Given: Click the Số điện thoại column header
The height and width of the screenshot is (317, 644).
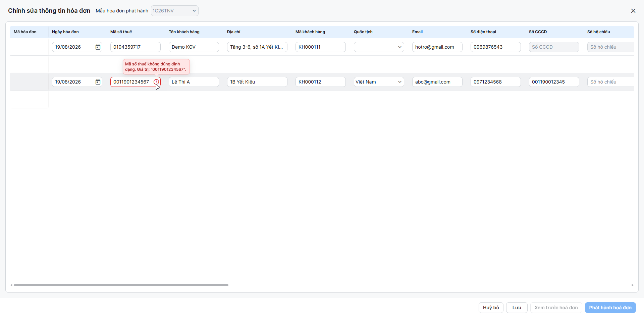Looking at the screenshot, I should click(x=483, y=32).
